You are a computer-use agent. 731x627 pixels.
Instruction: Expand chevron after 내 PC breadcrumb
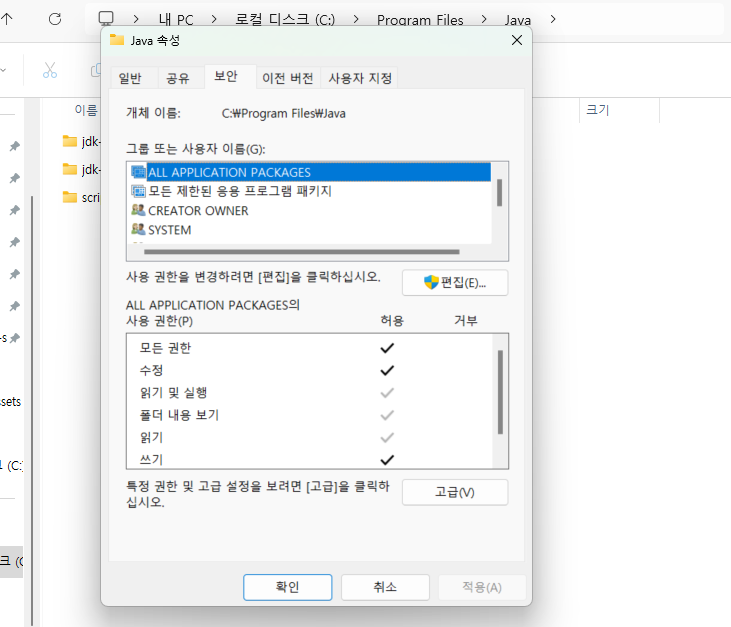click(x=214, y=19)
